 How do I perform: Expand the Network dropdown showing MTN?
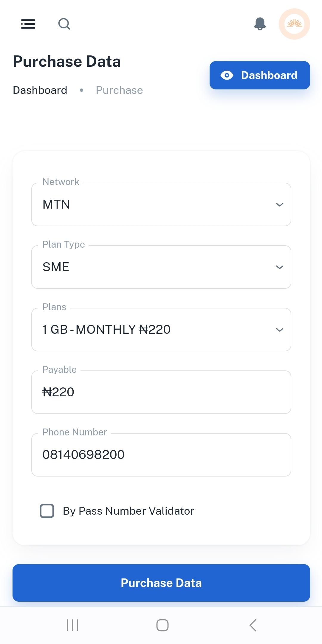pyautogui.click(x=161, y=204)
